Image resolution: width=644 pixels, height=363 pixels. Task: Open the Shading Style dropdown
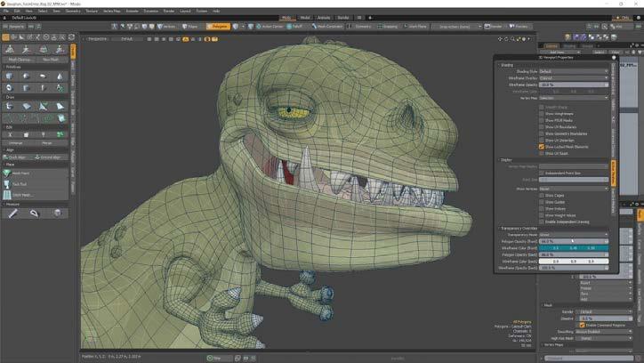click(574, 71)
